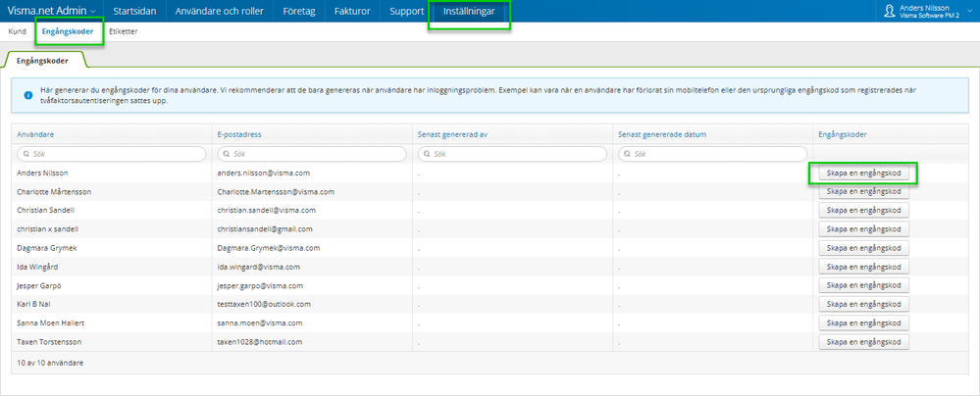Click email christian.sandell@visma.com

[266, 210]
